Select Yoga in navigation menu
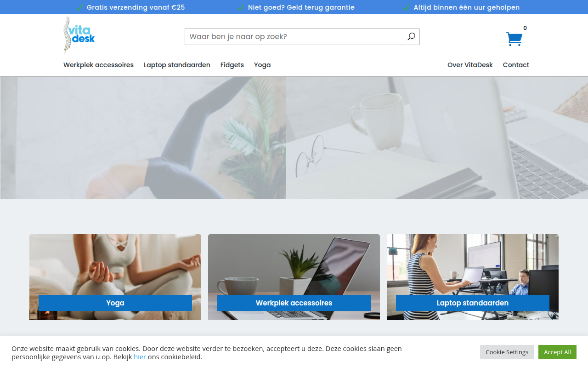 (x=262, y=65)
